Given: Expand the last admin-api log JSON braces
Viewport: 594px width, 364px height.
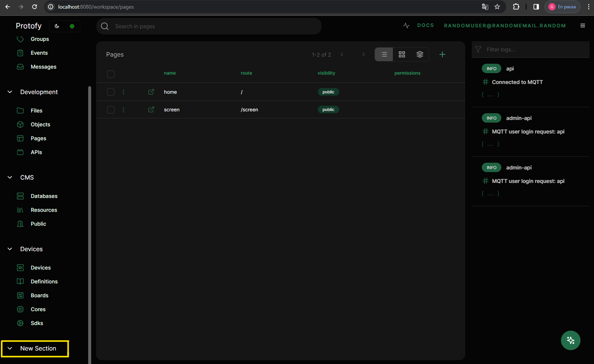Looking at the screenshot, I should pos(490,194).
